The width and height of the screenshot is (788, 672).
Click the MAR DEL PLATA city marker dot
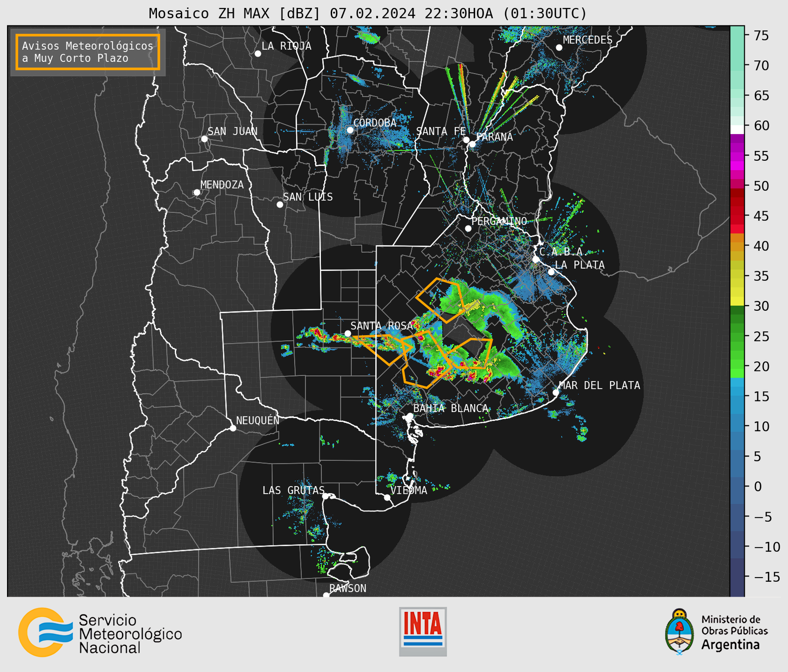pyautogui.click(x=556, y=393)
